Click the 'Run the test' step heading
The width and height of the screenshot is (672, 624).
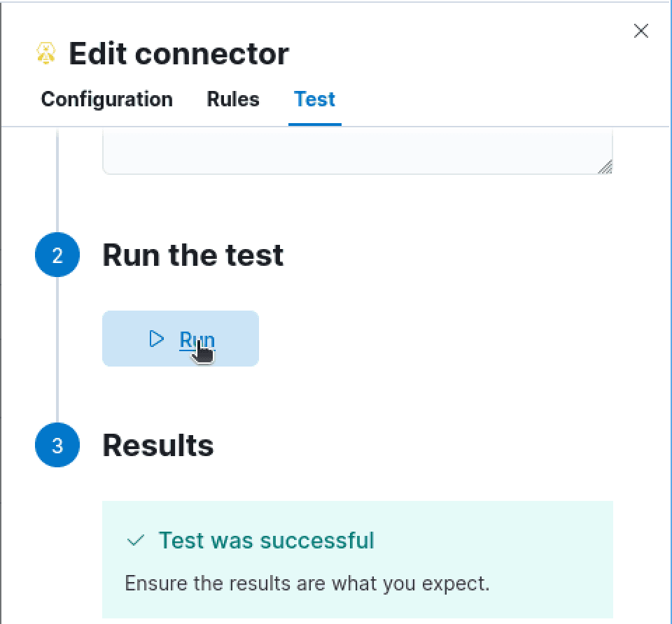tap(193, 255)
